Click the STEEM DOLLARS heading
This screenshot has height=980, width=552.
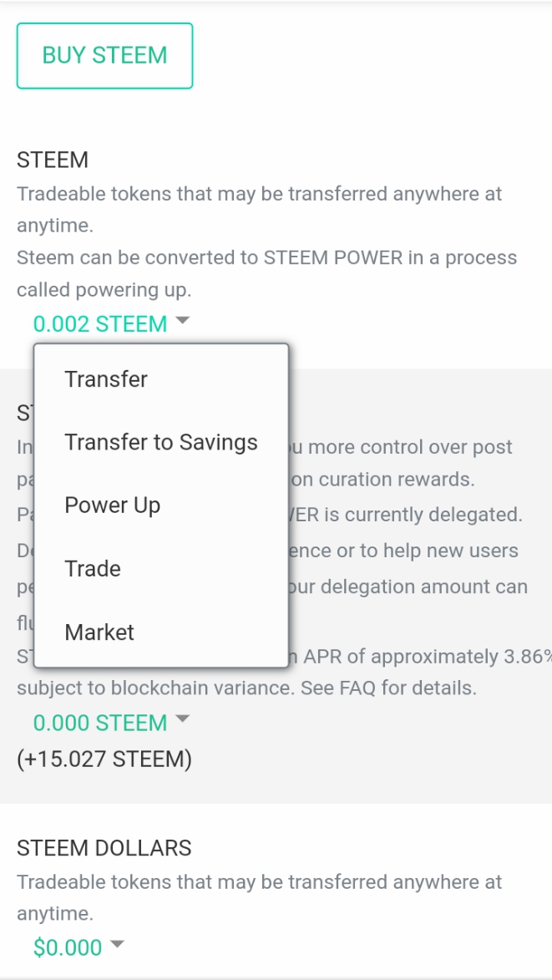pyautogui.click(x=104, y=848)
